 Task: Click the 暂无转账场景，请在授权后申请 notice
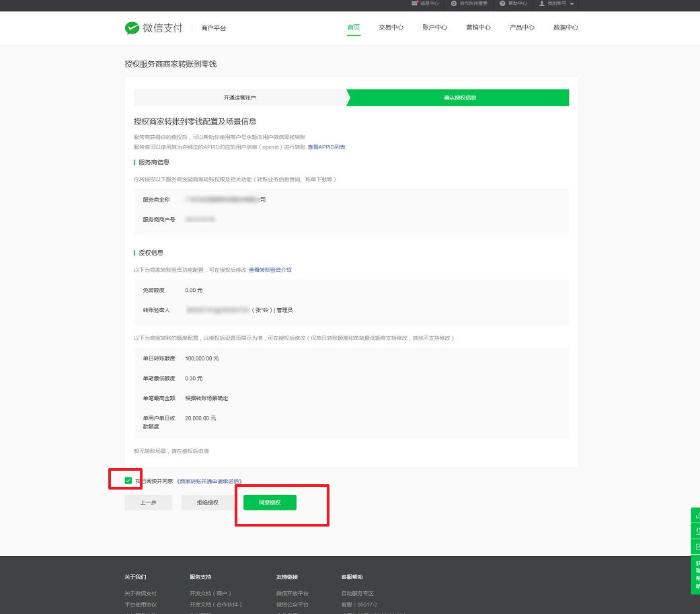click(171, 451)
